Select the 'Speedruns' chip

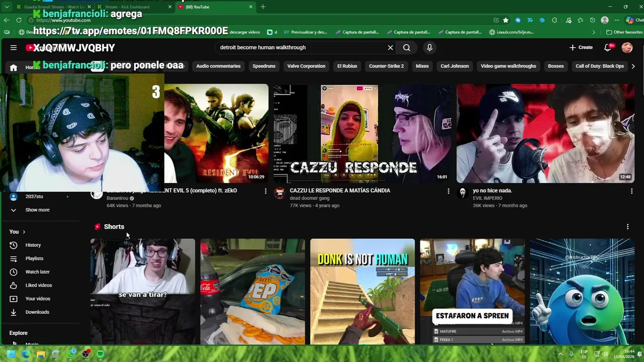coord(264,66)
